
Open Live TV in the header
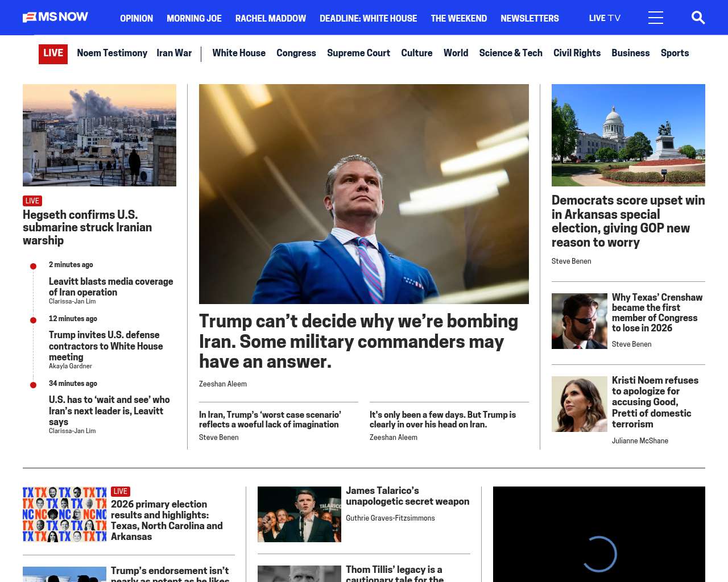pyautogui.click(x=605, y=18)
